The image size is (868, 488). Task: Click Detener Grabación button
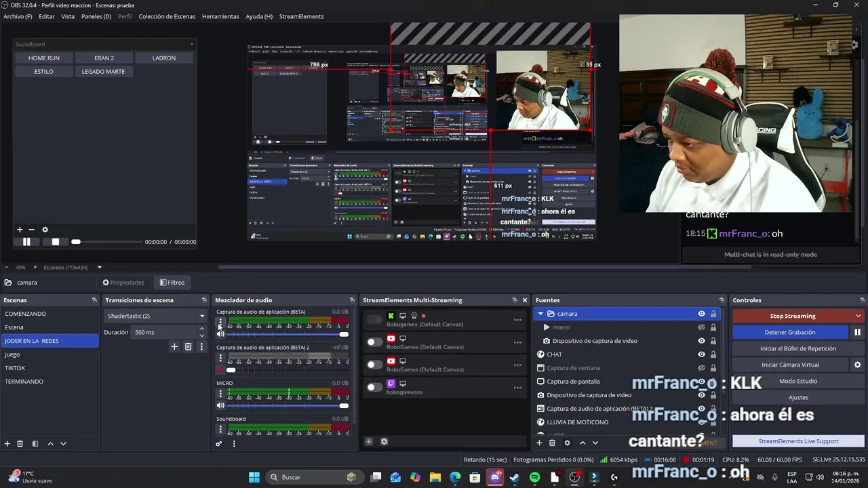pos(790,332)
